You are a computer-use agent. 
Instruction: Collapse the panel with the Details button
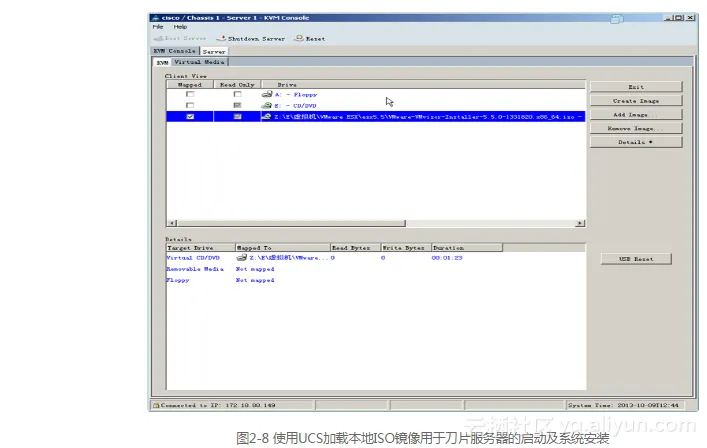tap(636, 142)
